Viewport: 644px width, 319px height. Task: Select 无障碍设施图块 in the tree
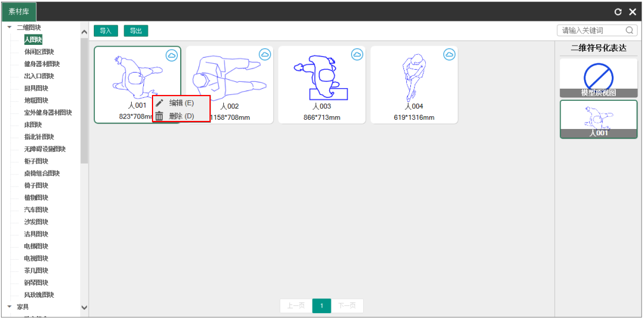[x=45, y=149]
